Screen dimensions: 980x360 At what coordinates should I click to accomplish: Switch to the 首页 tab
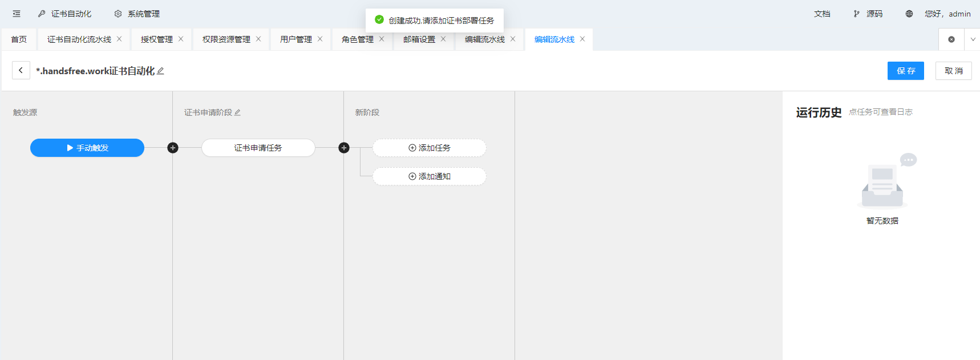(x=19, y=39)
